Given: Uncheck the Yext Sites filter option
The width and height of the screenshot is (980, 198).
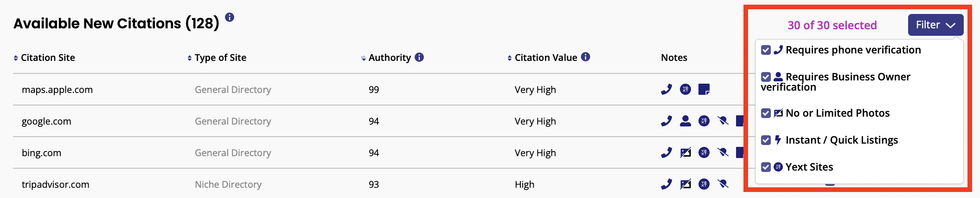Looking at the screenshot, I should [x=766, y=167].
